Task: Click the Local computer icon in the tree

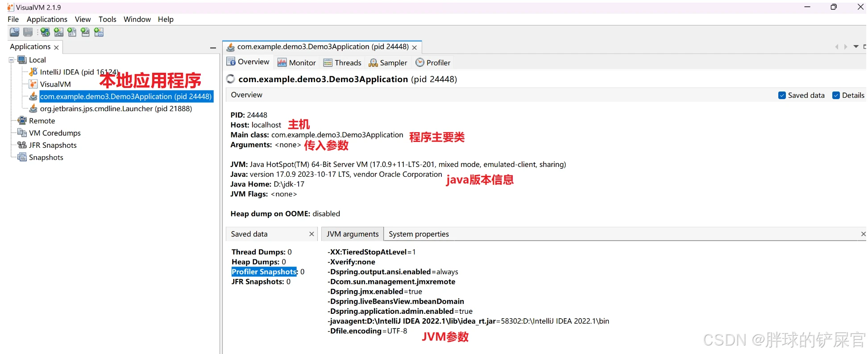Action: tap(22, 60)
